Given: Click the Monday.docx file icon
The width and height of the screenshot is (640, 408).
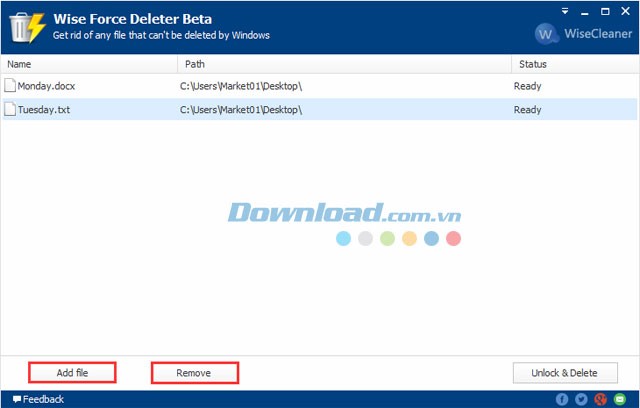Looking at the screenshot, I should pos(10,86).
